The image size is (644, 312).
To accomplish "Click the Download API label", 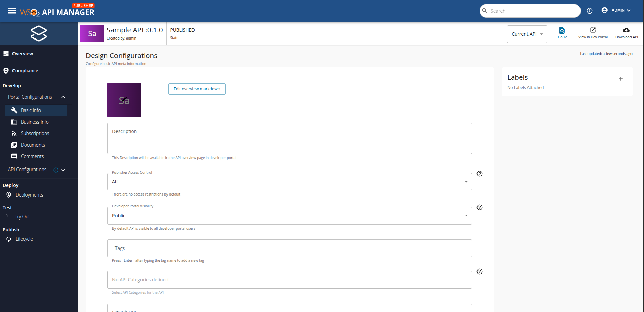I will (626, 37).
